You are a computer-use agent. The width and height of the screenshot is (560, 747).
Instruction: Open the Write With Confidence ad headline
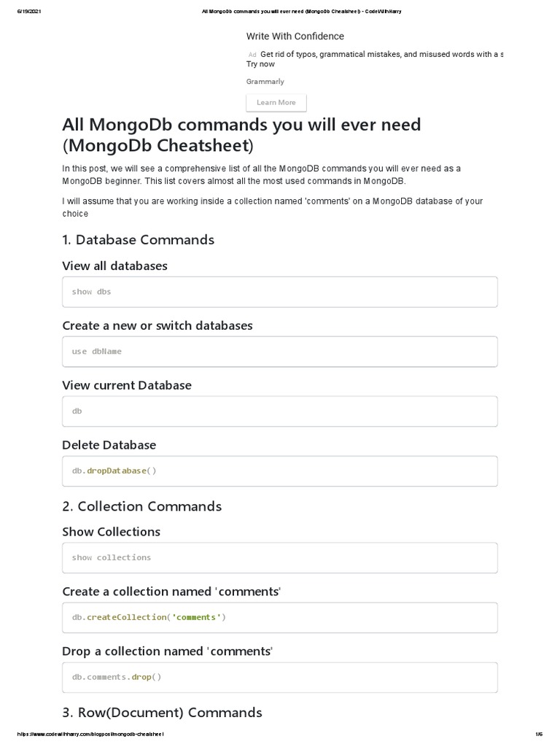click(x=295, y=36)
